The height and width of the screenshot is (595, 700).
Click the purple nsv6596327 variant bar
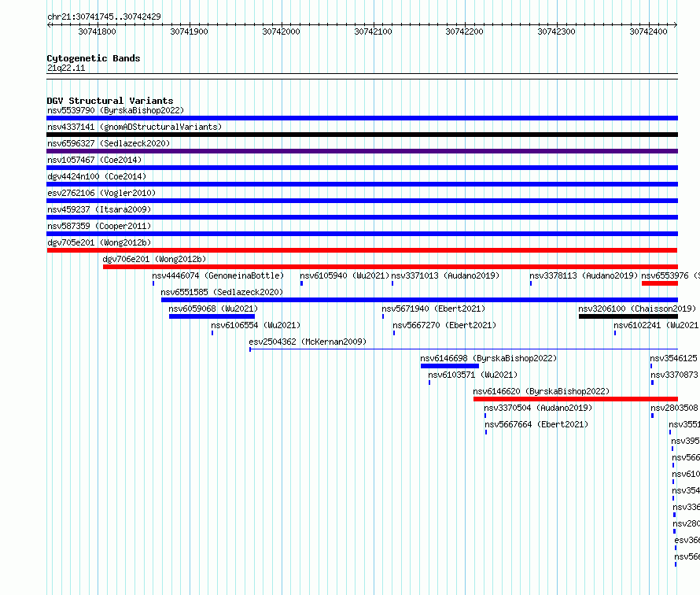362,151
